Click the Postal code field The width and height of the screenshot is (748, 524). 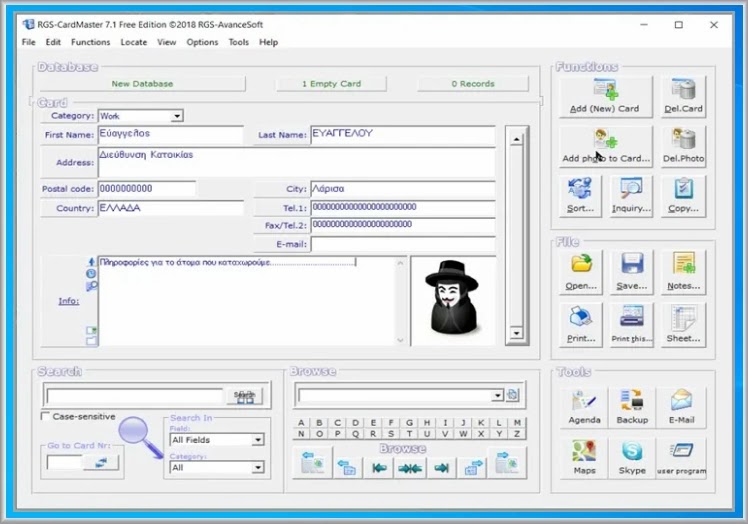pos(147,189)
